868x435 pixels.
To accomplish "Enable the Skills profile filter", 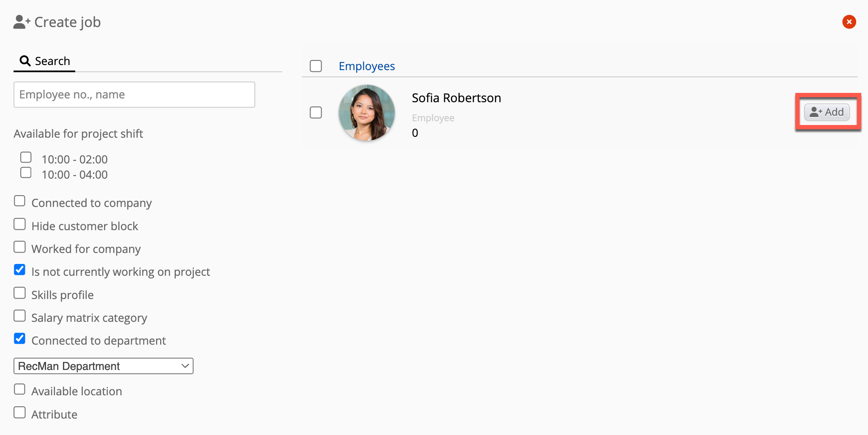I will [x=20, y=293].
